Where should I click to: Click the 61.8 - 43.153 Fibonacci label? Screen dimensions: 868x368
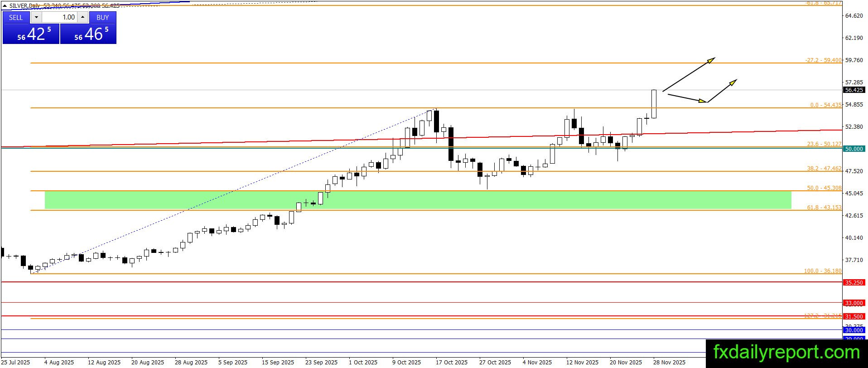click(824, 207)
